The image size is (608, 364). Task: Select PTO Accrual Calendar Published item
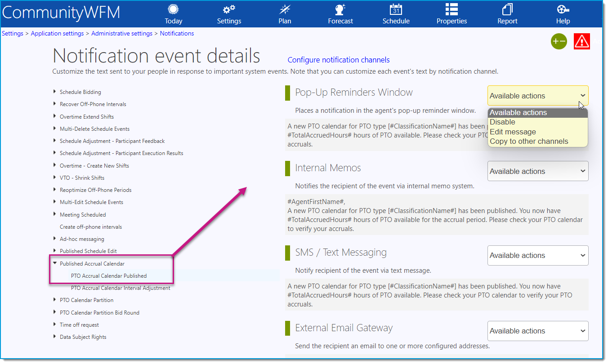tap(109, 275)
